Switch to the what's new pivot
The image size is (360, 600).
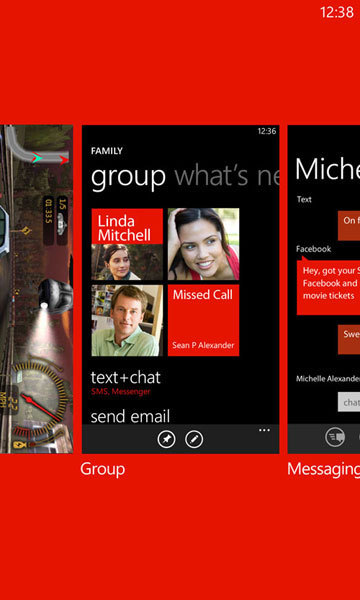pyautogui.click(x=227, y=177)
